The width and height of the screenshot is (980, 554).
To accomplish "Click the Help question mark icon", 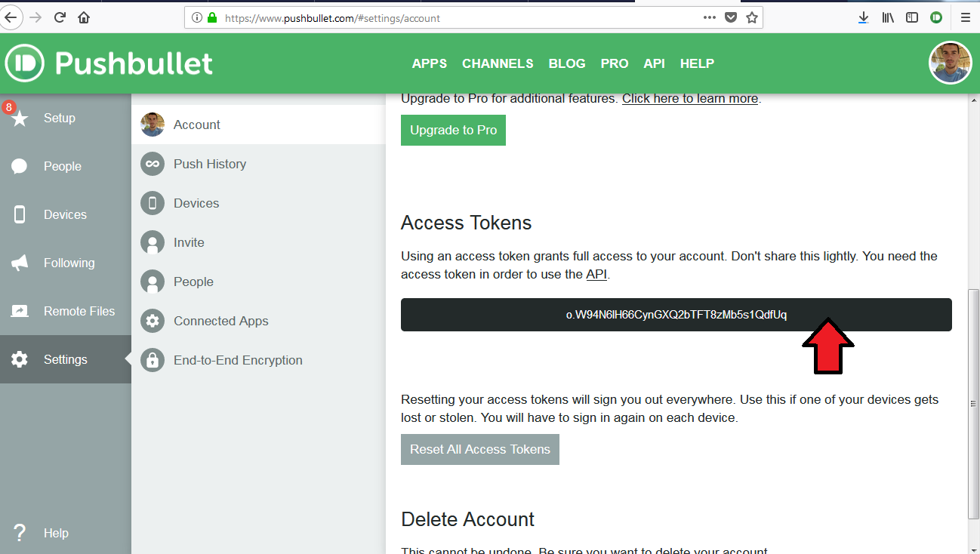I will pos(20,533).
